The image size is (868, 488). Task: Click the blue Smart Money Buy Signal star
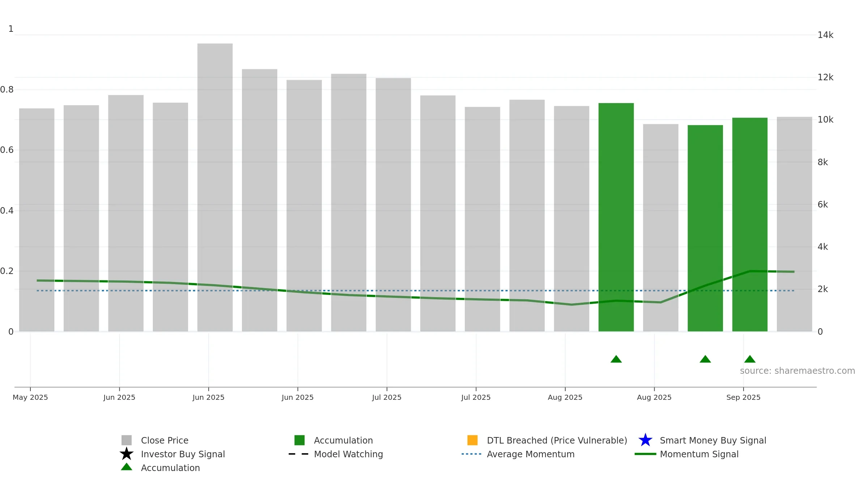point(645,440)
